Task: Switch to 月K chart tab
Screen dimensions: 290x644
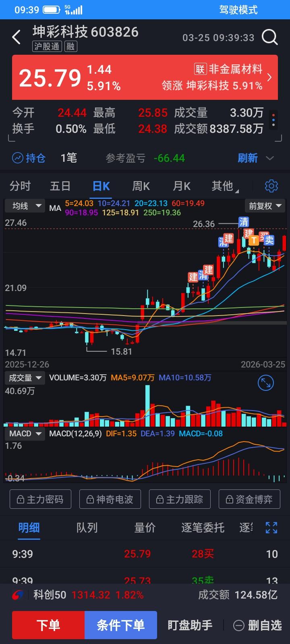Action: 182,186
